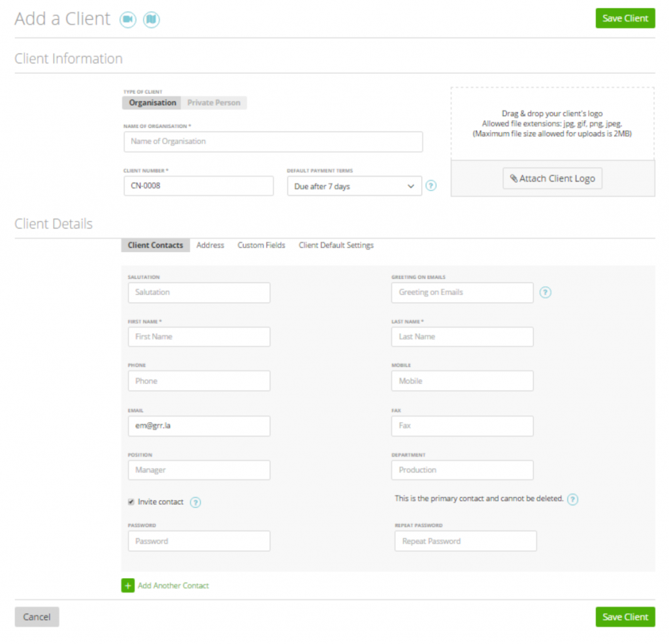
Task: Click the Attach Client Logo button
Action: pos(552,178)
